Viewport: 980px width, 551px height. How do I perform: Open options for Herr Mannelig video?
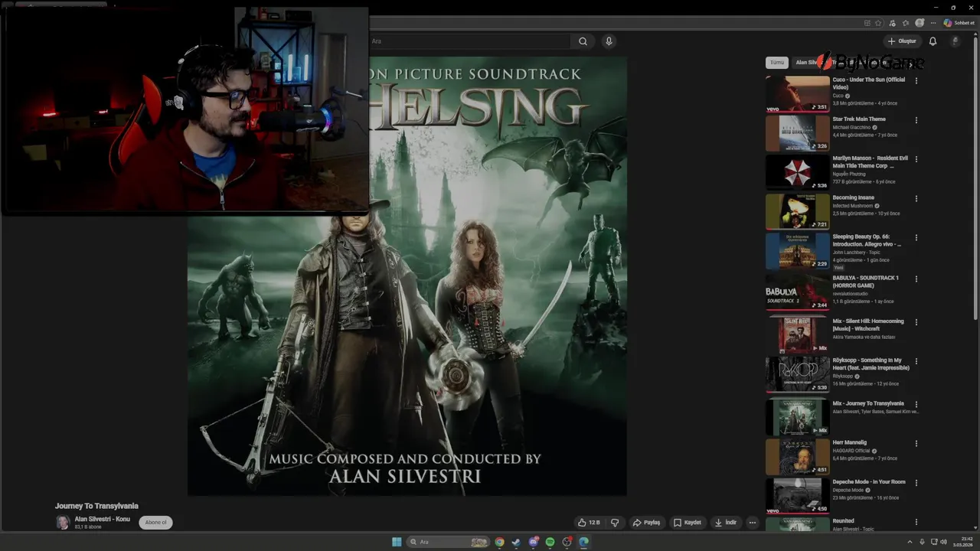tap(916, 443)
